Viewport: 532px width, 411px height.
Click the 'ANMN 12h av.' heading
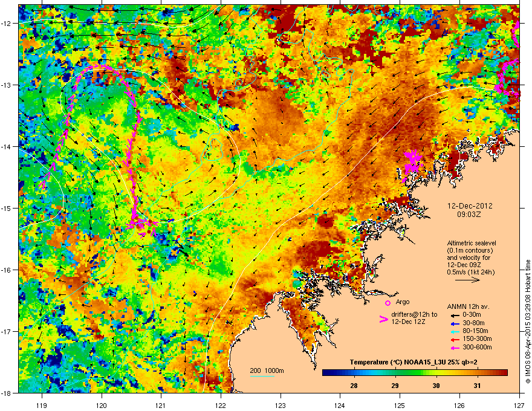[x=468, y=306]
